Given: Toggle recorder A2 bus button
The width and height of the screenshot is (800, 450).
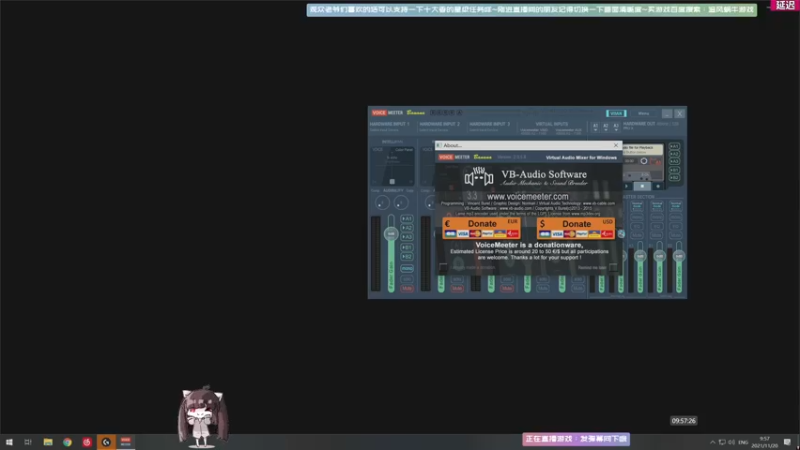Looking at the screenshot, I should tap(674, 154).
